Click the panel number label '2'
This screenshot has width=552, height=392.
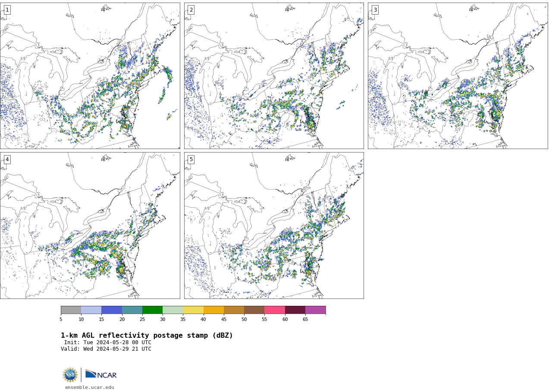point(191,10)
